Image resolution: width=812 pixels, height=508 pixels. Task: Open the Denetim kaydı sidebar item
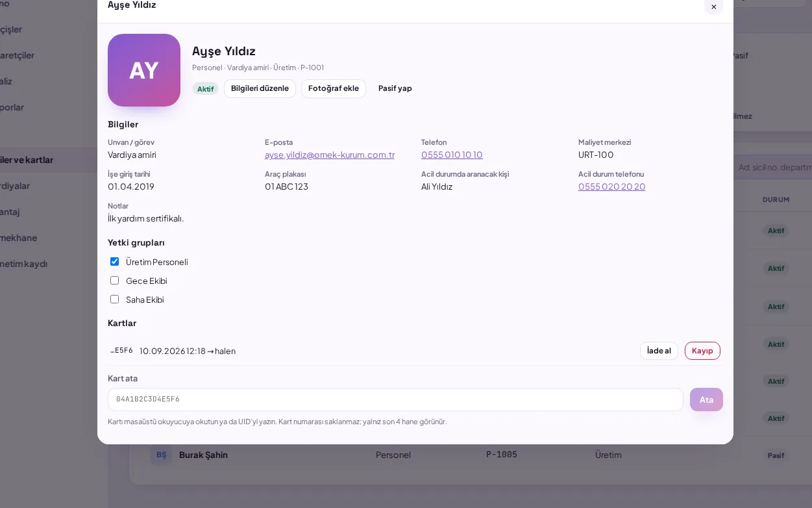click(x=23, y=264)
